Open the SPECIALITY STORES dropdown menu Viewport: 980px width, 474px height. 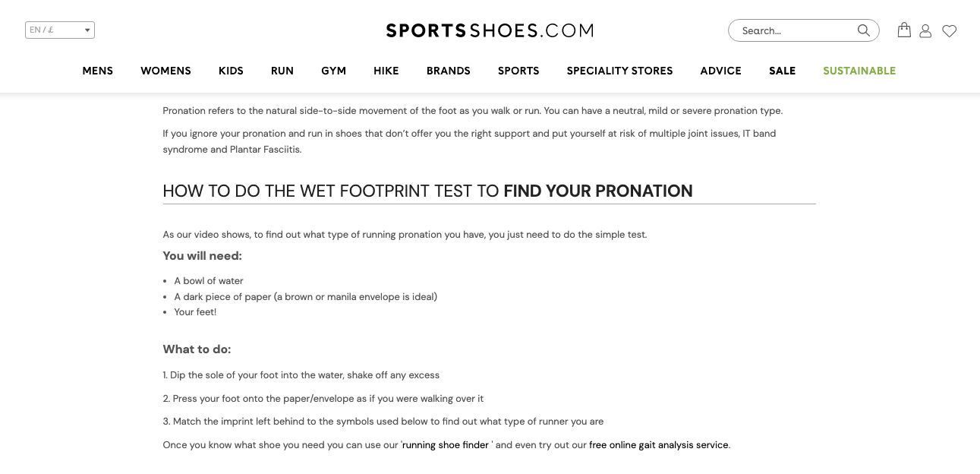tap(619, 71)
